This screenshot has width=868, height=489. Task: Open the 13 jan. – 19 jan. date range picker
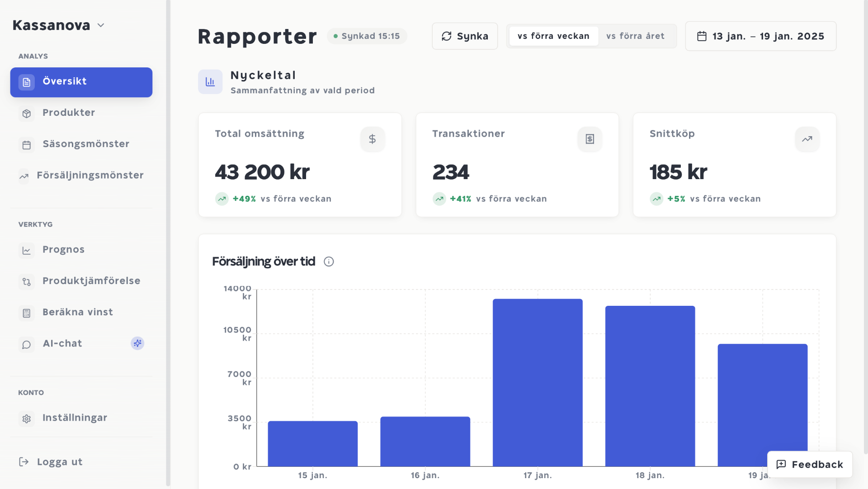[x=760, y=36]
